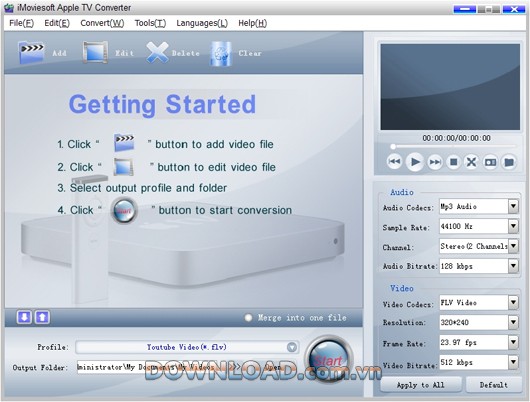Screen dimensions: 530x402
Task: Open the File menu
Action: tap(21, 23)
